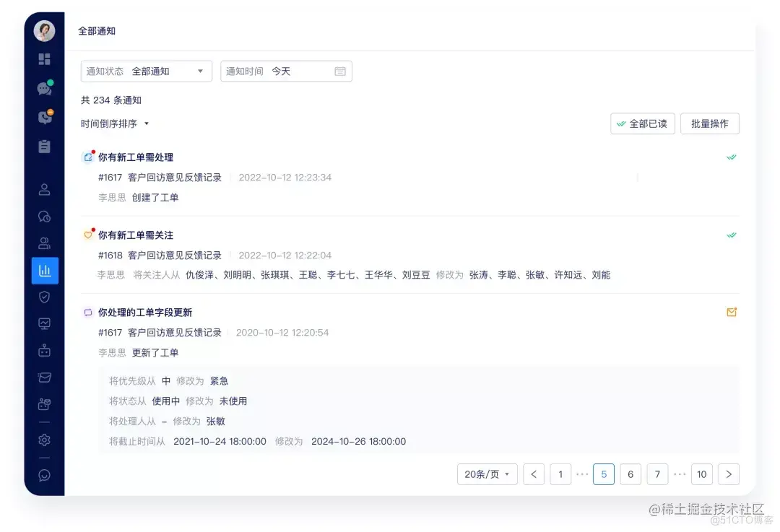
Task: Click the heart icon beside '你有新工单需关注'
Action: [88, 235]
